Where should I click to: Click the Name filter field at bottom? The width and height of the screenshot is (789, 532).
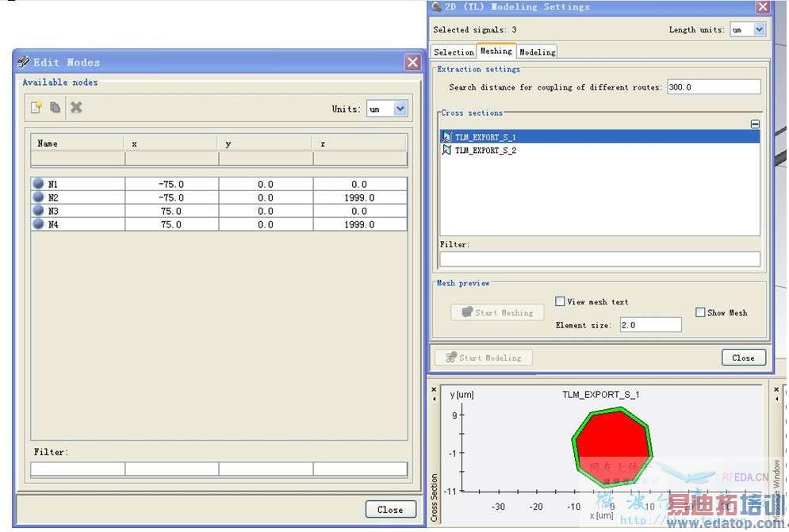[78, 469]
